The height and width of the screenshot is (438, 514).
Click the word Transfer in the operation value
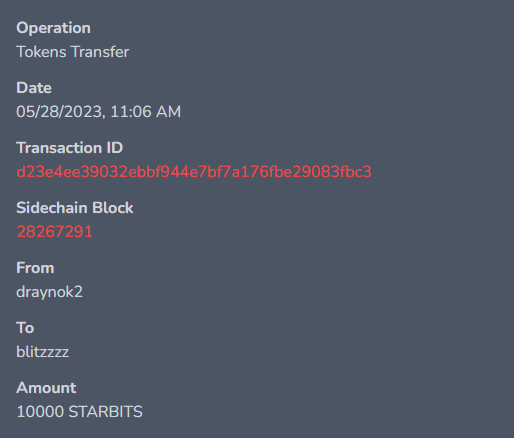[100, 52]
